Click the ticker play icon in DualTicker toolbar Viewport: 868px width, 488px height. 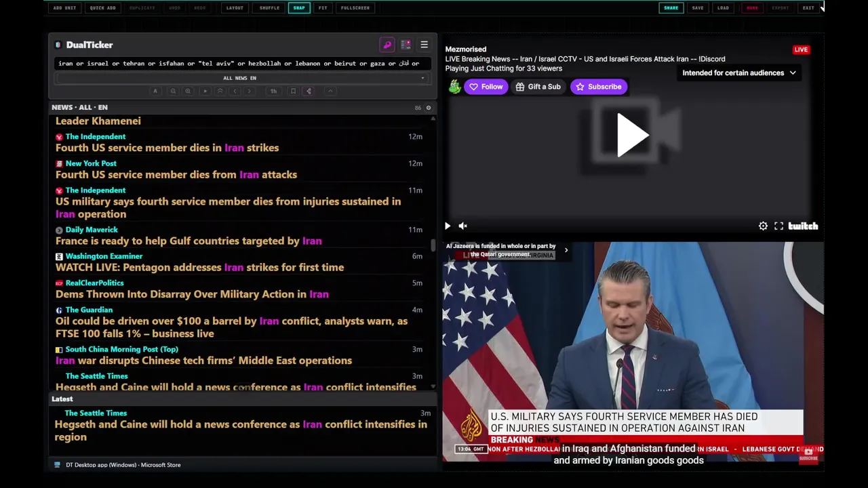tap(205, 91)
